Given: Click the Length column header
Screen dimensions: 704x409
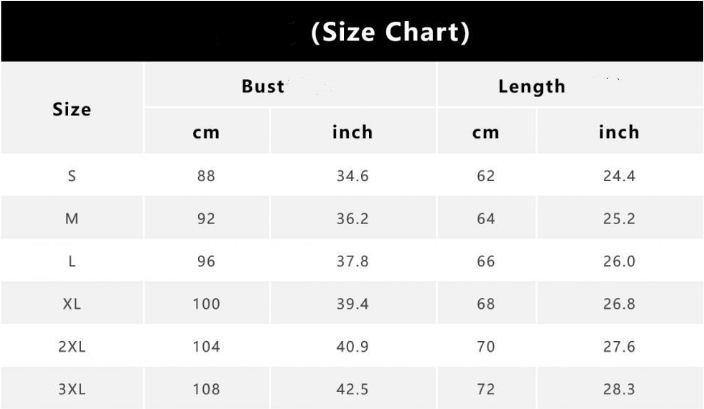Looking at the screenshot, I should pyautogui.click(x=531, y=86).
